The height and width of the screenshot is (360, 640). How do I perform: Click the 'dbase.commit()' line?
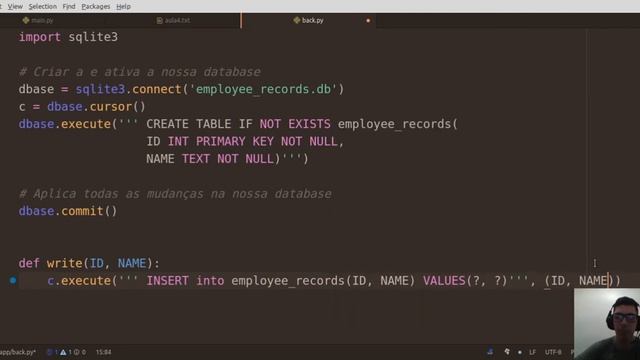(68, 211)
